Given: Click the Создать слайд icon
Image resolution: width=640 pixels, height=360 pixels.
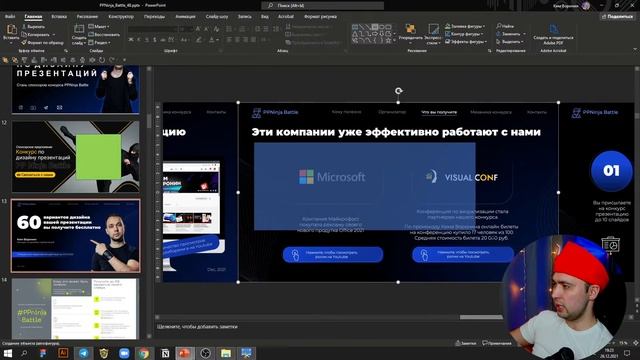Looking at the screenshot, I should click(x=78, y=30).
